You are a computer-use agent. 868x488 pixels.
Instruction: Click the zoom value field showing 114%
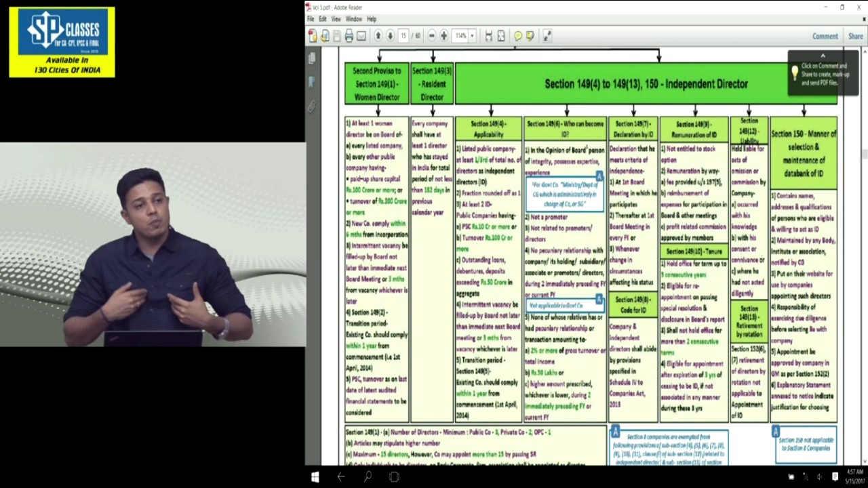pyautogui.click(x=461, y=36)
